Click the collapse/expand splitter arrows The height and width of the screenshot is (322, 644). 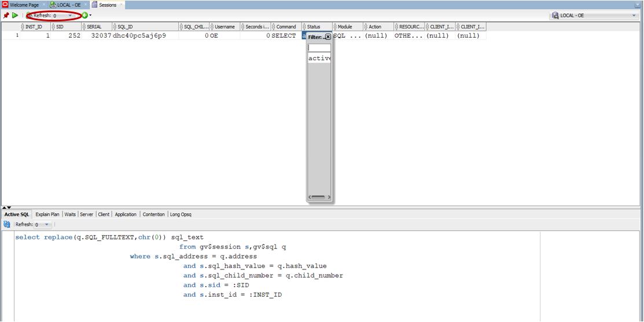click(6, 208)
